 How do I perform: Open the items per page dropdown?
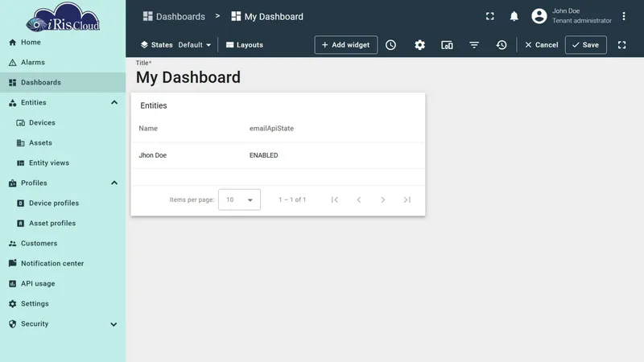point(239,200)
